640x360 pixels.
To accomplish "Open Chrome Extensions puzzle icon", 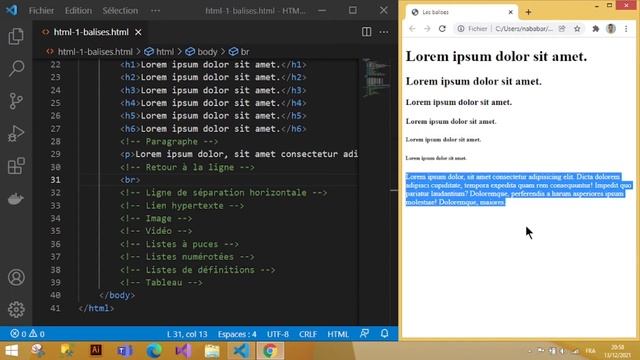I will click(596, 29).
